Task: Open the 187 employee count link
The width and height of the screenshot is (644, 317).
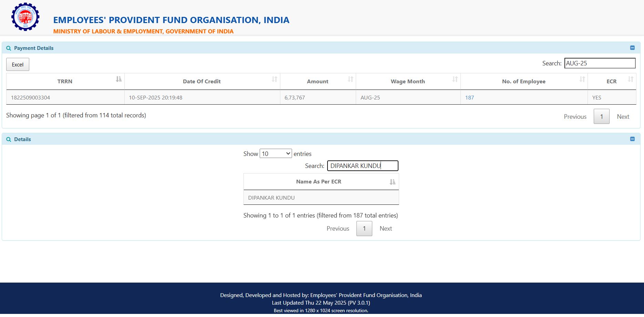Action: (x=469, y=97)
